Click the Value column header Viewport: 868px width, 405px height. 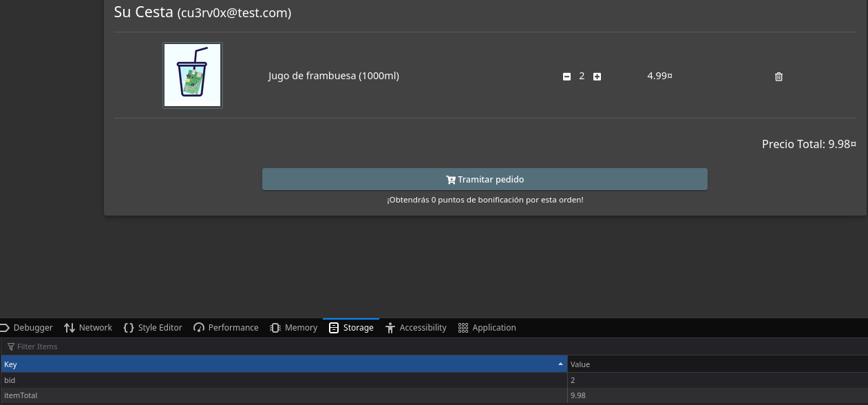[x=580, y=364]
